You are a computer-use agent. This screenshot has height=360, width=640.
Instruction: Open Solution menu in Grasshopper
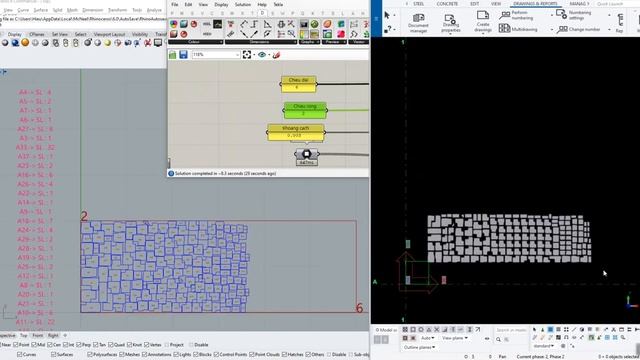[242, 4]
